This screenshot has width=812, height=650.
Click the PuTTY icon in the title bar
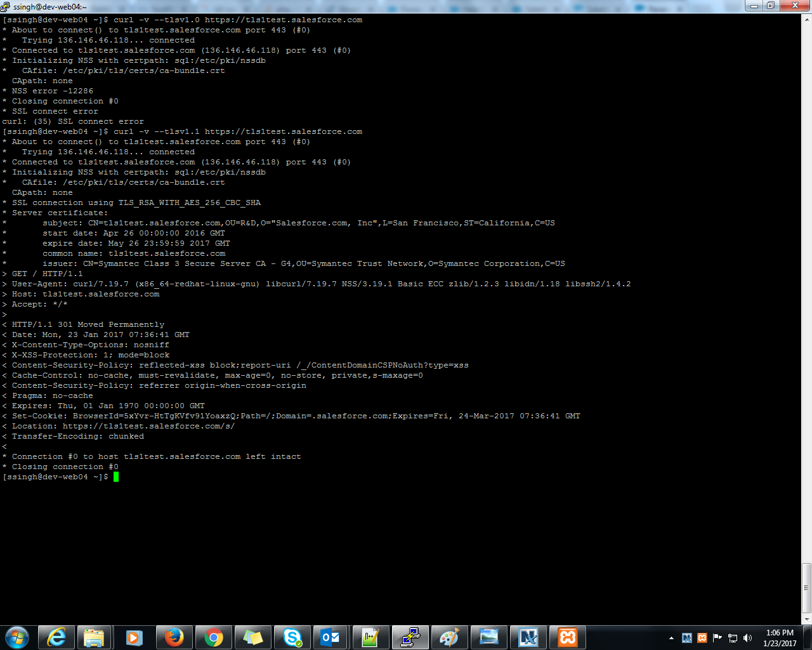(x=6, y=6)
